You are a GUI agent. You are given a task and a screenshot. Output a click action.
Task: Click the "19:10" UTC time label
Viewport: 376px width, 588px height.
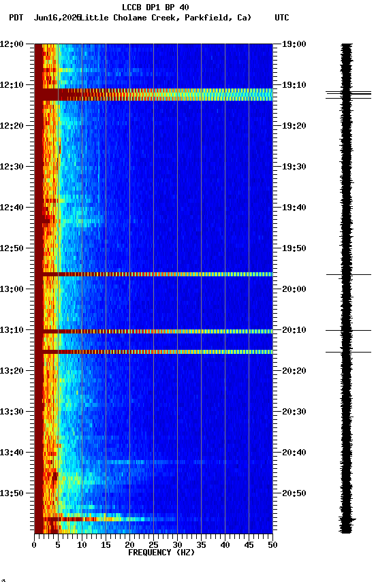(x=294, y=85)
